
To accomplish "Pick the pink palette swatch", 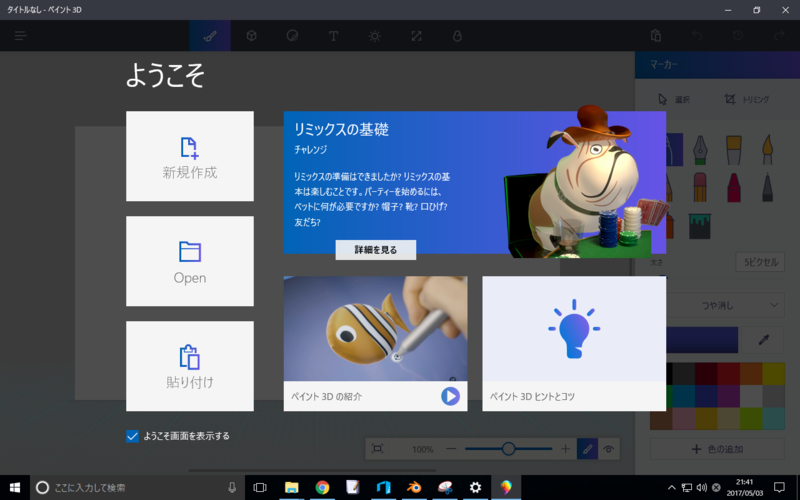I will tap(684, 418).
